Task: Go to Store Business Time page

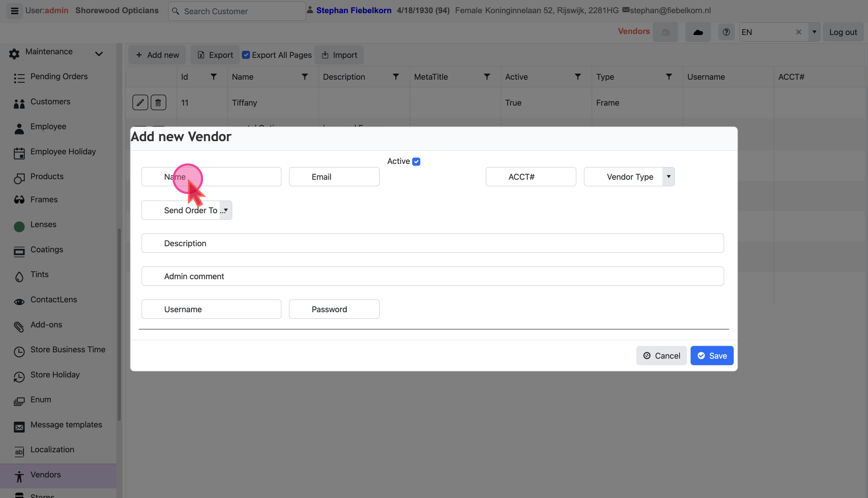Action: [x=68, y=350]
